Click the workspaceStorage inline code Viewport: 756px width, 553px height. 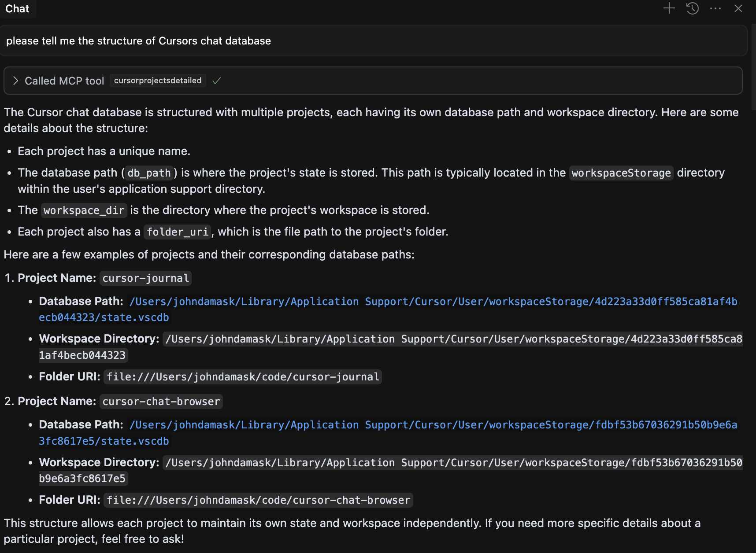click(x=621, y=173)
